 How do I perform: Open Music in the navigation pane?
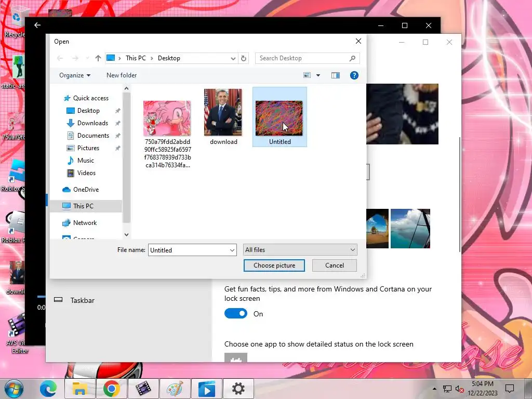click(85, 161)
